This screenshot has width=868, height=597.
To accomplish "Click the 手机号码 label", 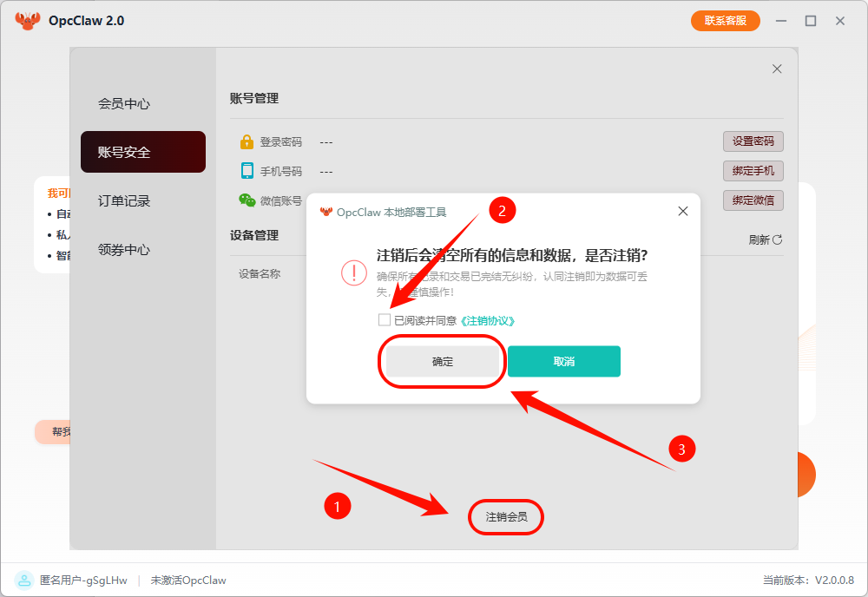I will (x=280, y=171).
